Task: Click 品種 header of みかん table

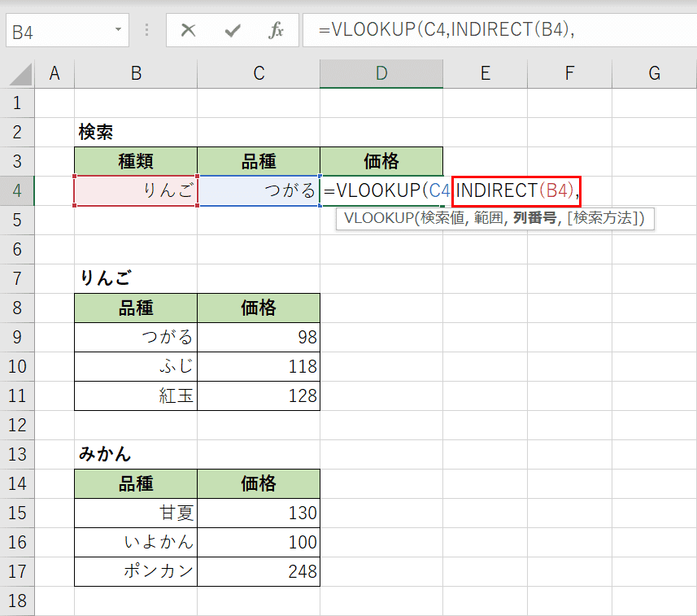Action: point(136,483)
